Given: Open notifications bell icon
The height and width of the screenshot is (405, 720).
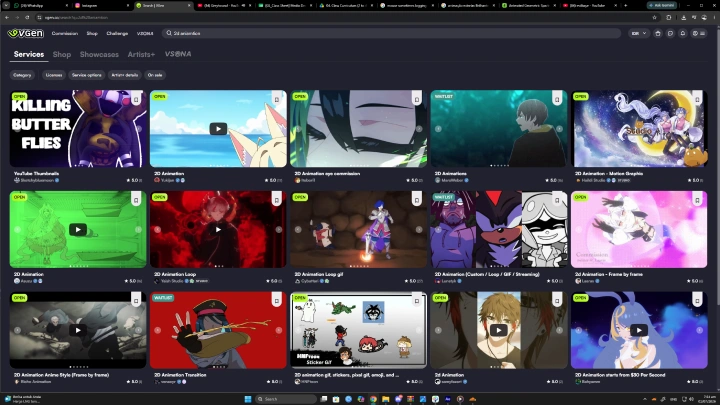Looking at the screenshot, I should [x=682, y=34].
